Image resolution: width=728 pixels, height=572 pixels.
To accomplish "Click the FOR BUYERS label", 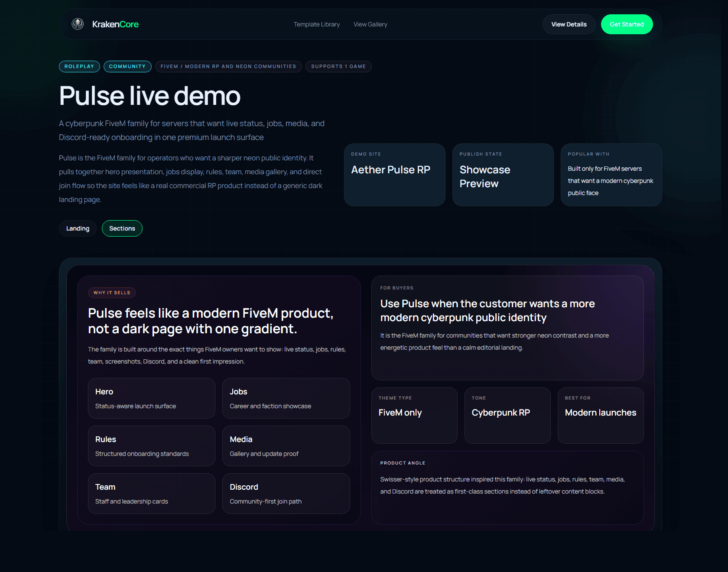I will tap(397, 288).
